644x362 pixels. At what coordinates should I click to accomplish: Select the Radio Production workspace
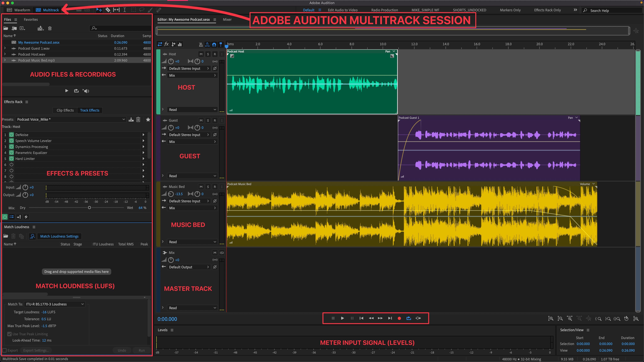[x=385, y=10]
